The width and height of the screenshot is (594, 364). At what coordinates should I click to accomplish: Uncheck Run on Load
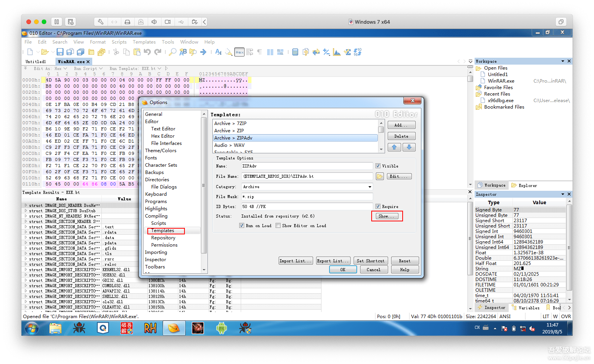242,226
